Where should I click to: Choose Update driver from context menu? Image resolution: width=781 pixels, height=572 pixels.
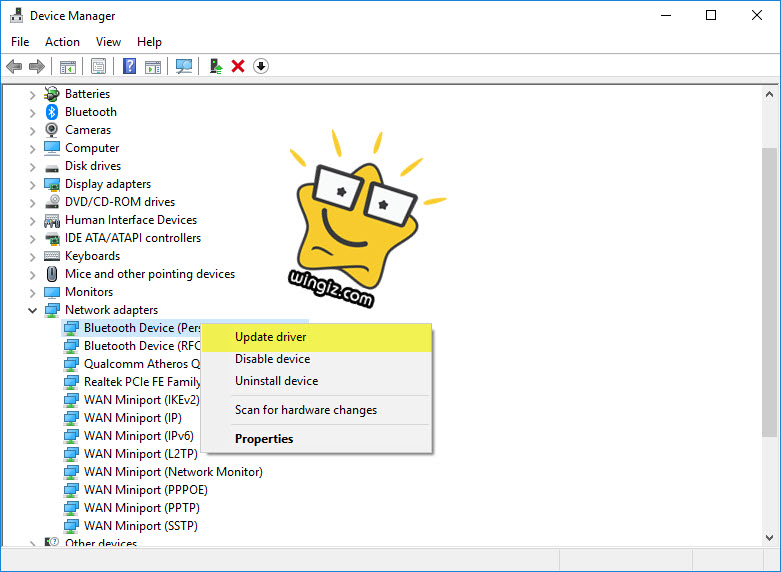tap(317, 337)
